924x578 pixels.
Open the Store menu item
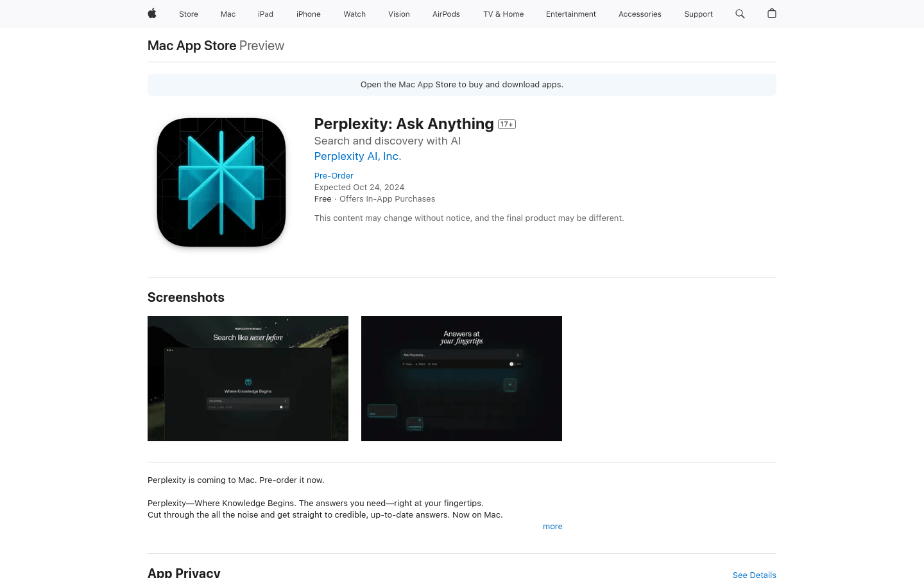click(189, 14)
